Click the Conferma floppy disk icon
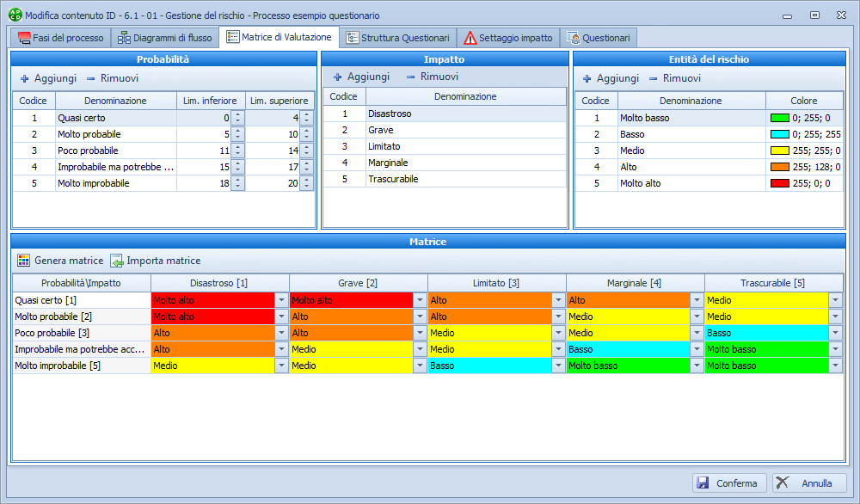Screen dimensions: 860x504 (703, 483)
